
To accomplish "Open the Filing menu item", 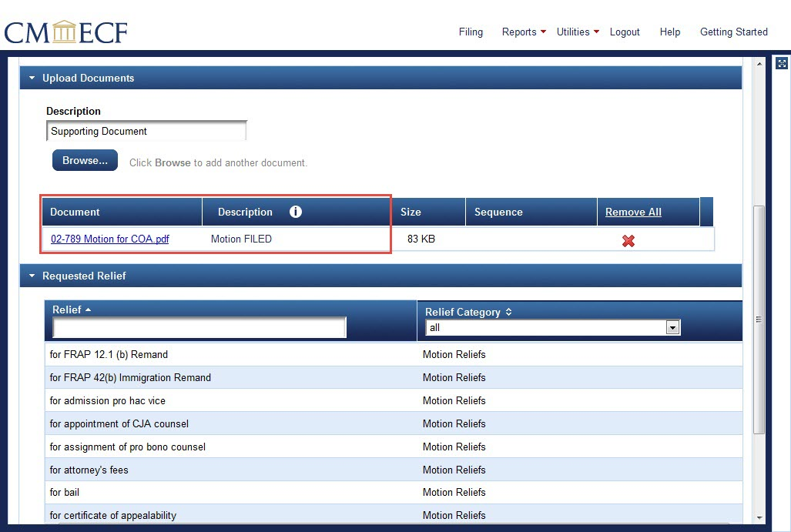I will pos(471,32).
